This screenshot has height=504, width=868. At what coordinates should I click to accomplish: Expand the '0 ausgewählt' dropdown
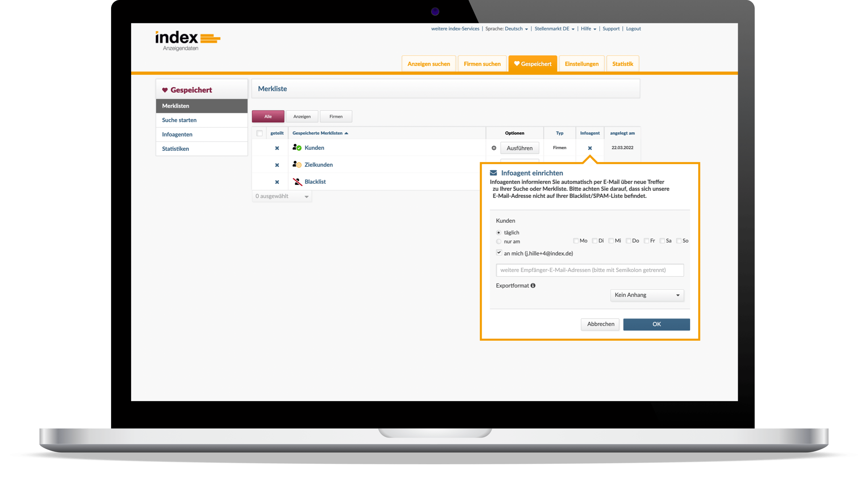point(281,196)
